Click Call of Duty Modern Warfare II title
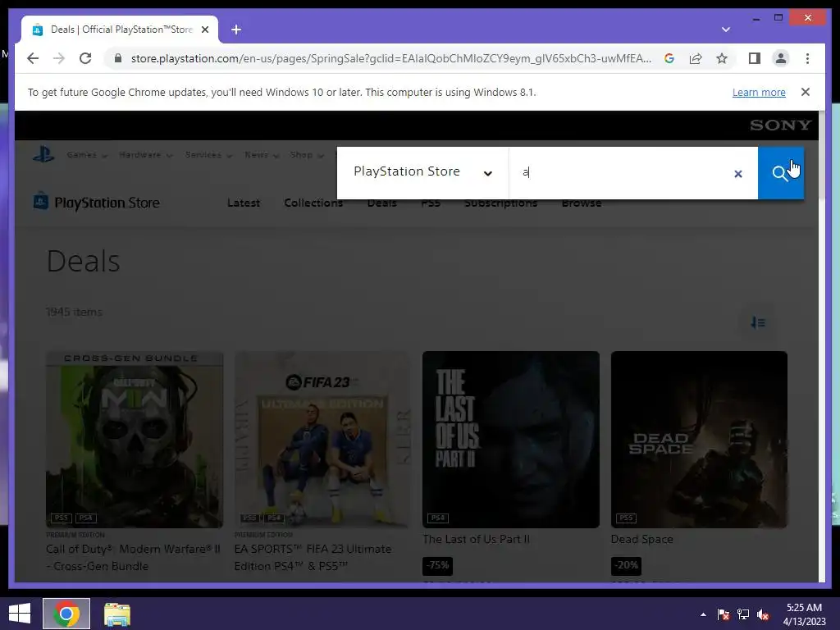 (x=134, y=557)
